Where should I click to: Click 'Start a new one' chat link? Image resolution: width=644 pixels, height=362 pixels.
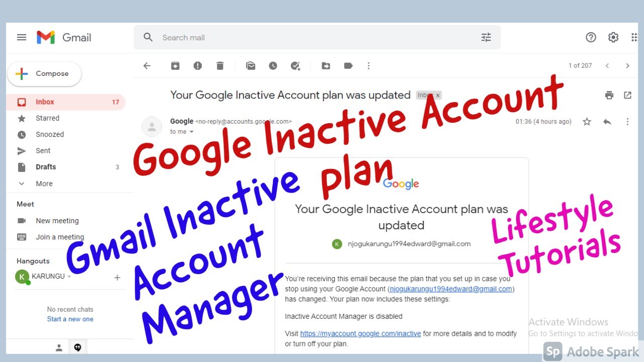coord(70,319)
